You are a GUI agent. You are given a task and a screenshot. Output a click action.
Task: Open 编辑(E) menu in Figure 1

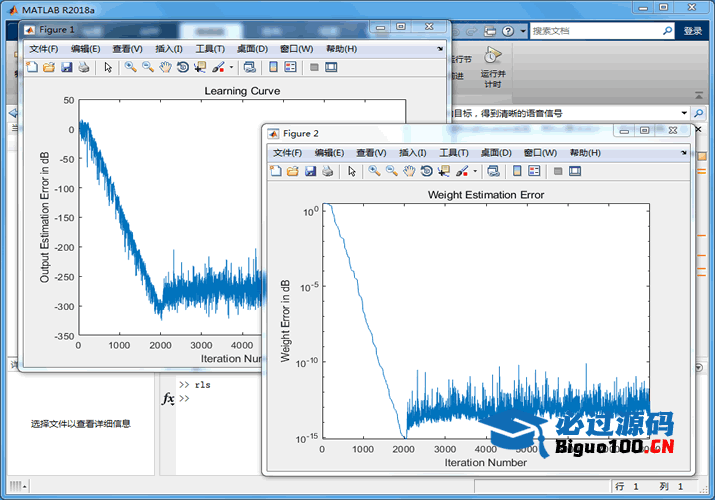pyautogui.click(x=86, y=49)
